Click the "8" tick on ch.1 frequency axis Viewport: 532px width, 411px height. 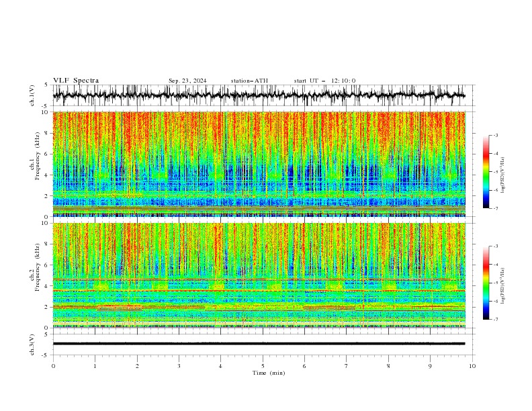click(47, 133)
